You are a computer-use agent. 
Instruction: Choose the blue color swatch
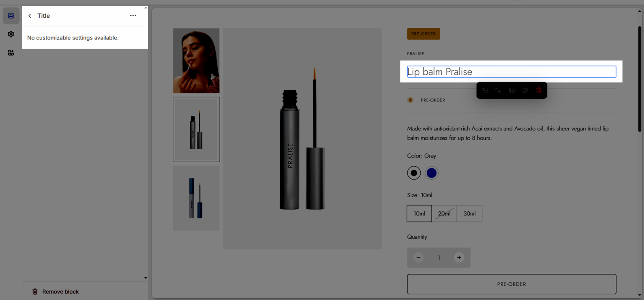click(x=431, y=173)
